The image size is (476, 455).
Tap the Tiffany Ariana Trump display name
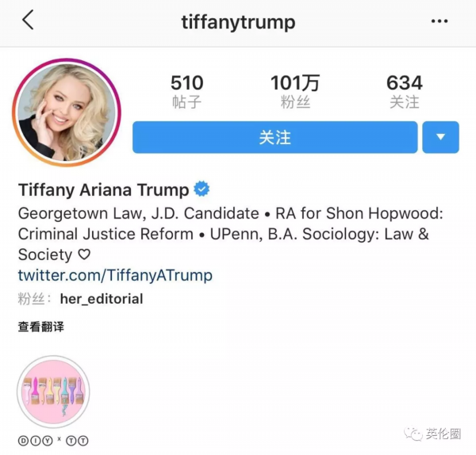tap(103, 190)
